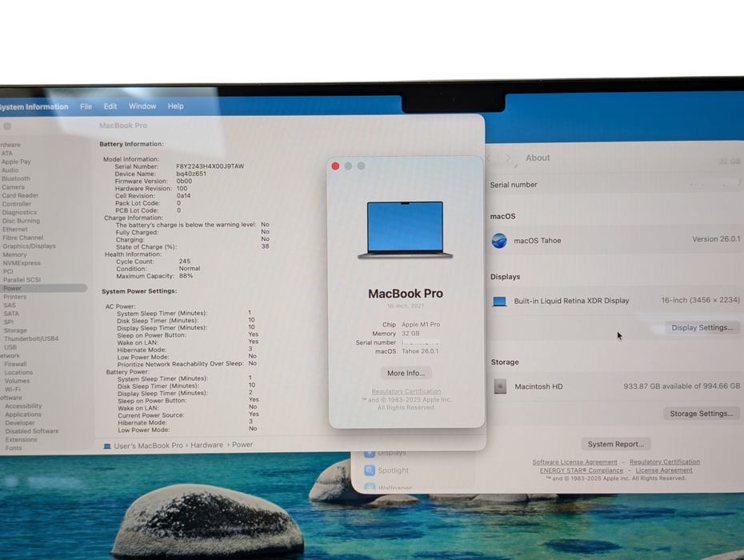Click the More Info... button
The image size is (744, 560).
pyautogui.click(x=406, y=373)
